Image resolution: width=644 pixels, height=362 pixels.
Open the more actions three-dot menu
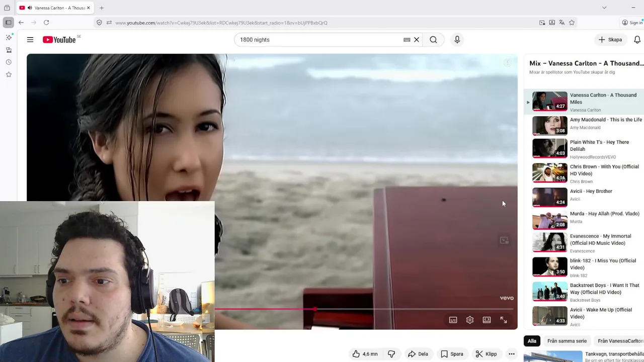(511, 354)
